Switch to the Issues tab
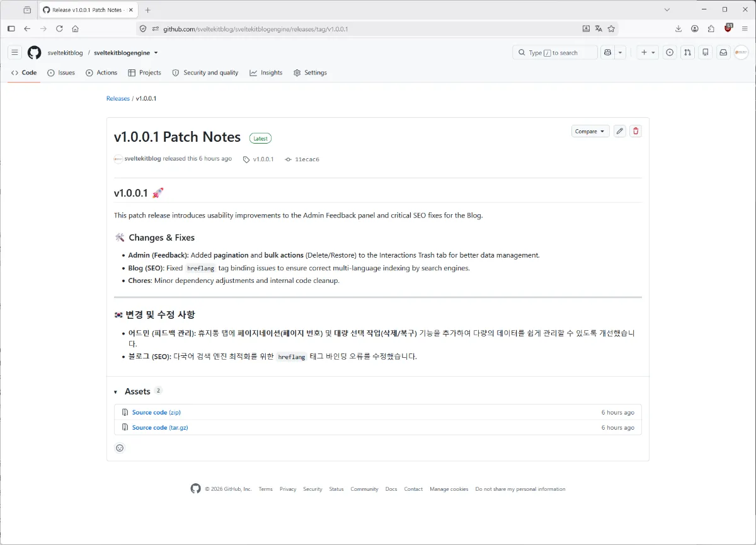This screenshot has height=545, width=756. (x=61, y=72)
